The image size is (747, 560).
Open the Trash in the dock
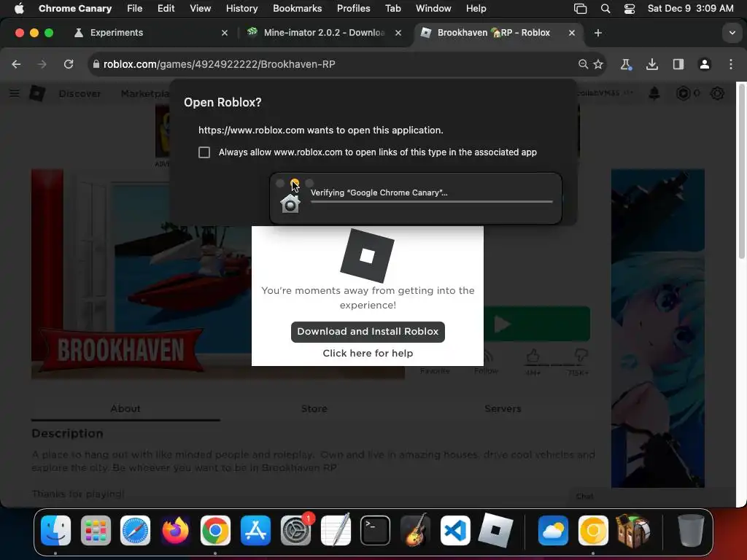(x=691, y=530)
